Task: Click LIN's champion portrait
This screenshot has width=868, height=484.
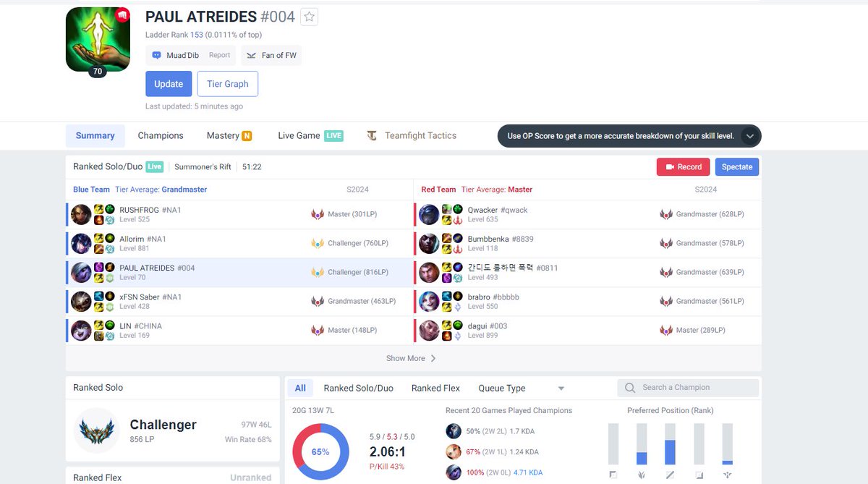Action: (x=81, y=330)
